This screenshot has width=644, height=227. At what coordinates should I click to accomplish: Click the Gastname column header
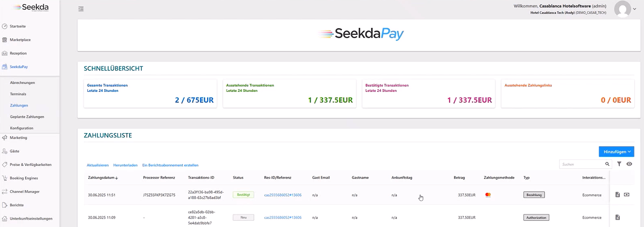[x=360, y=177]
